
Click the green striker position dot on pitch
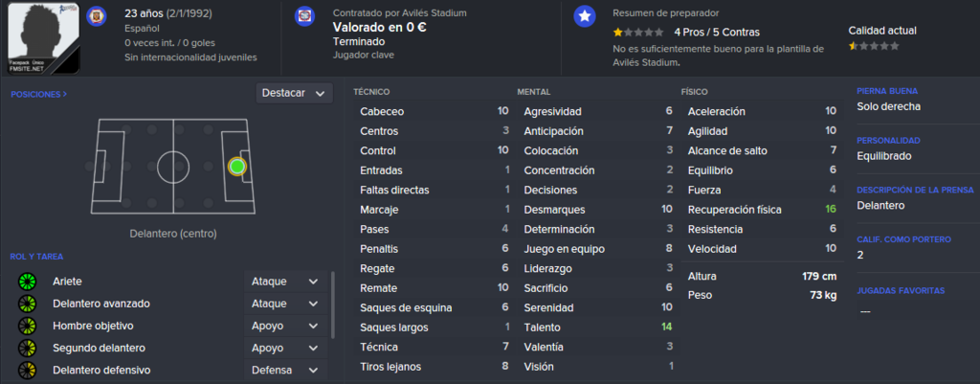pyautogui.click(x=237, y=167)
